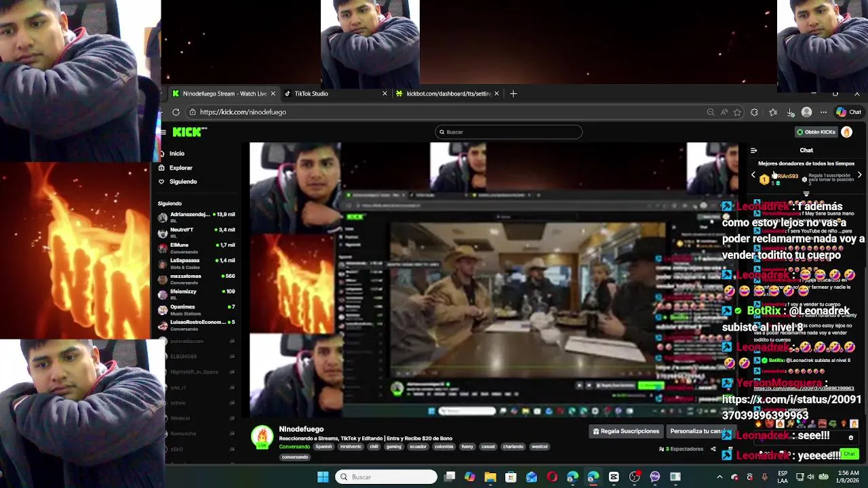Open the Kick hamburger sidebar menu
The width and height of the screenshot is (868, 488).
click(163, 132)
